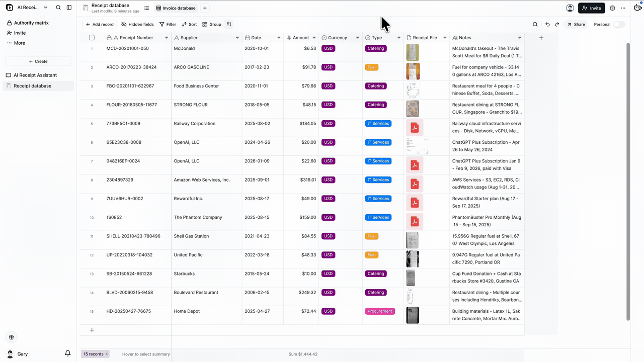The image size is (644, 362).
Task: Open the Help question mark icon
Action: pyautogui.click(x=612, y=8)
